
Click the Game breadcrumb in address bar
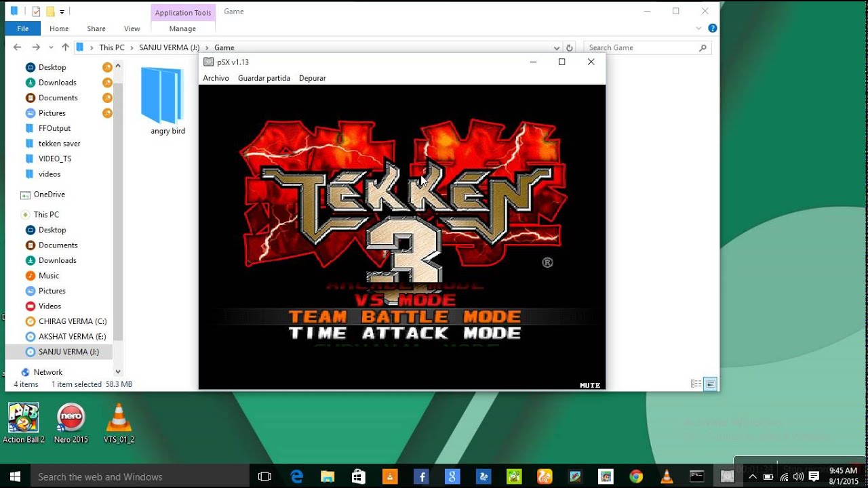[x=224, y=47]
